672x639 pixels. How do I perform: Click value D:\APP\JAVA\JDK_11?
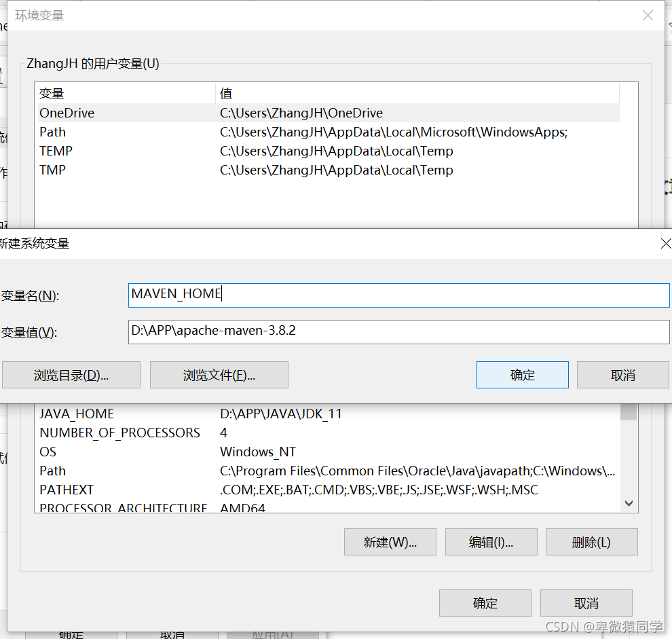click(x=281, y=414)
